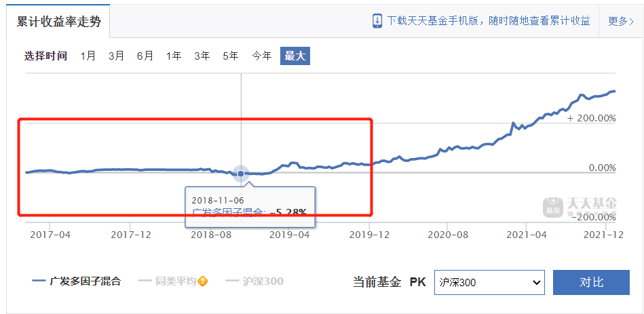Click the 2019-12 axis label
The width and height of the screenshot is (644, 314).
coord(369,235)
